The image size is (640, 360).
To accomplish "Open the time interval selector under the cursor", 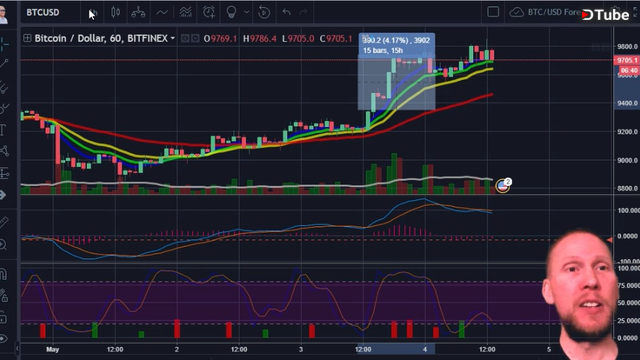I will (93, 12).
